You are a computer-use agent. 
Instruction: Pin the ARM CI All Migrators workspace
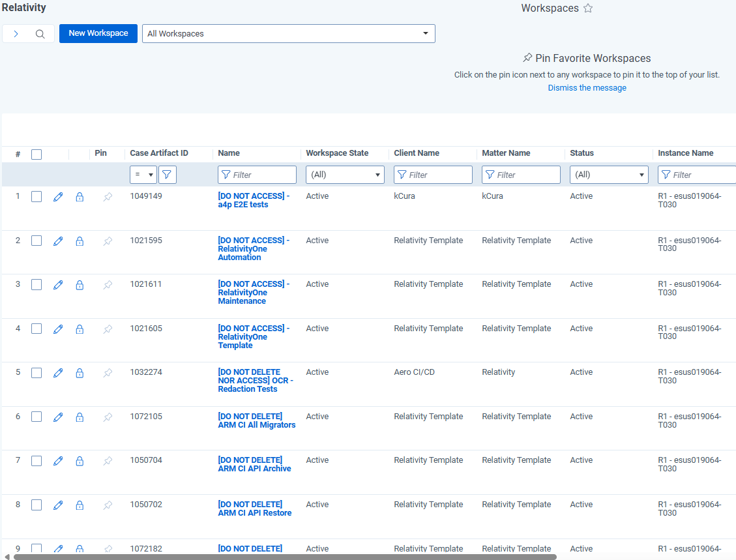click(x=108, y=417)
